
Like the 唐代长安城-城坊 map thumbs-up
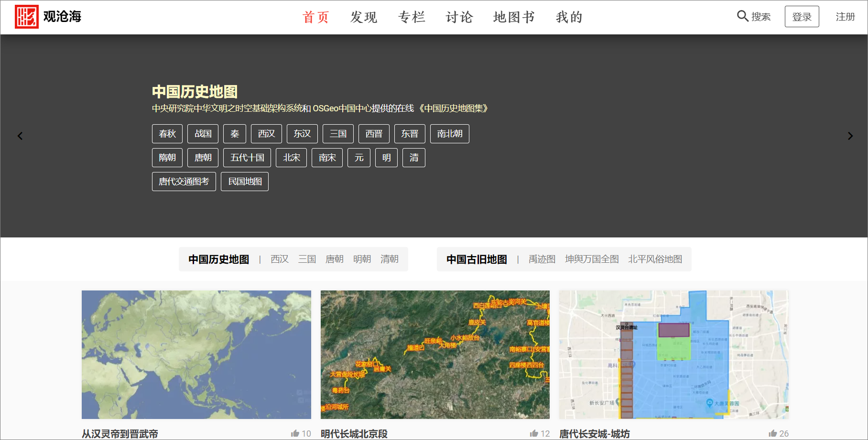[x=773, y=433]
